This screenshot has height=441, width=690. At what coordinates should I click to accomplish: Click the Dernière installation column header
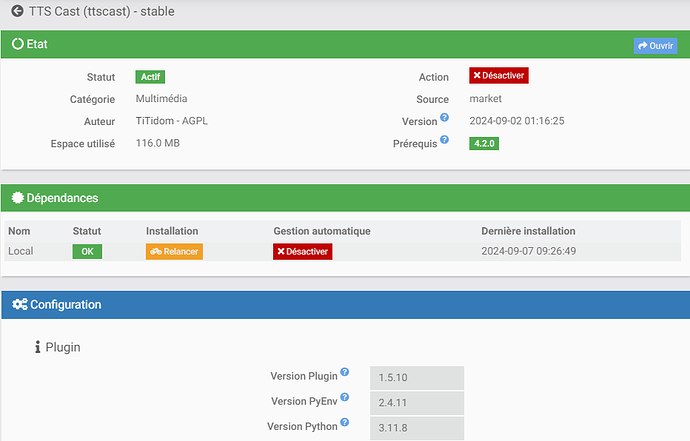pos(528,231)
